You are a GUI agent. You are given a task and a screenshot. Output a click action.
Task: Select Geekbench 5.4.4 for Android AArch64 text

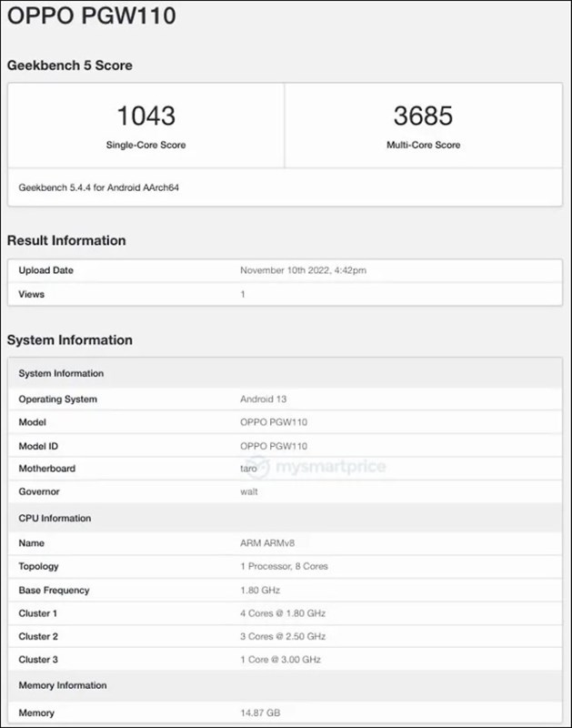click(x=99, y=187)
